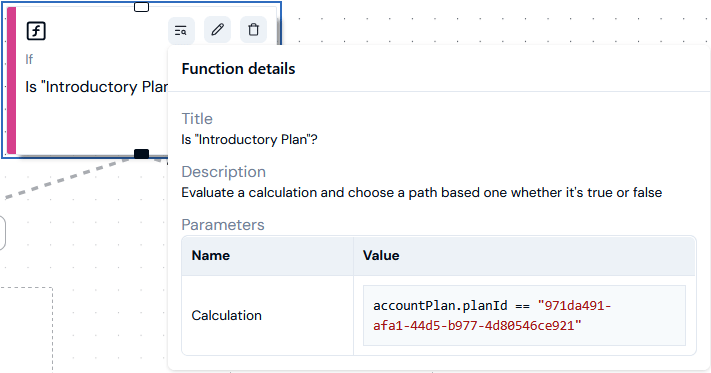Select the 'Is "Introductory Plan"?' title value

coord(249,140)
